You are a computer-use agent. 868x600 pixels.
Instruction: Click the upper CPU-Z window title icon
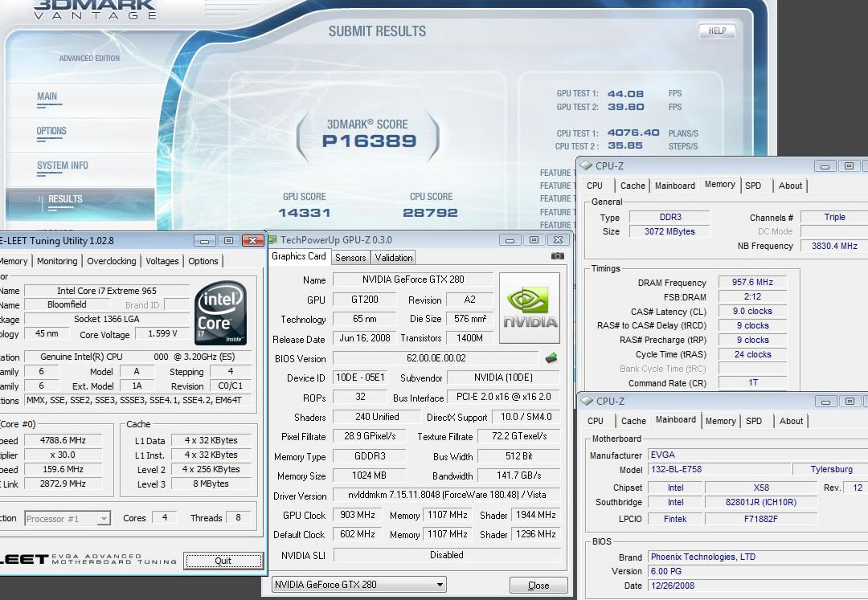click(586, 165)
